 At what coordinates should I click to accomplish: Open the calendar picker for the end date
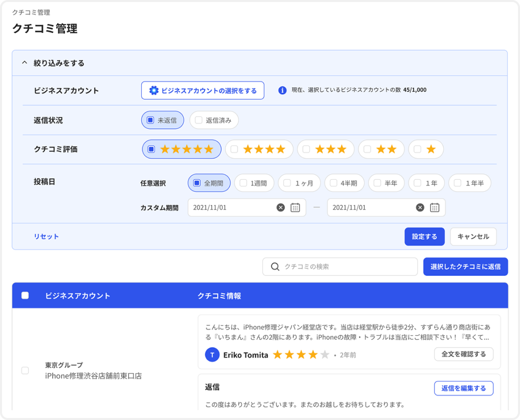[433, 207]
